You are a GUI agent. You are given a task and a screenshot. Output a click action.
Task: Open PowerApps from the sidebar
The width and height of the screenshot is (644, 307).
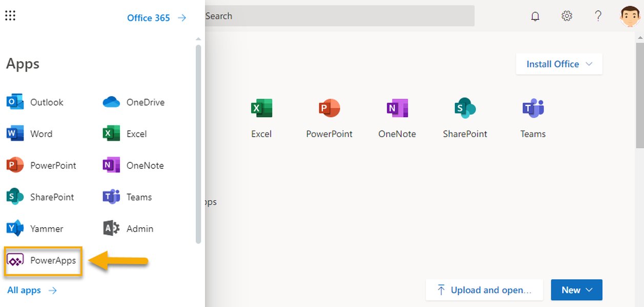click(x=43, y=260)
